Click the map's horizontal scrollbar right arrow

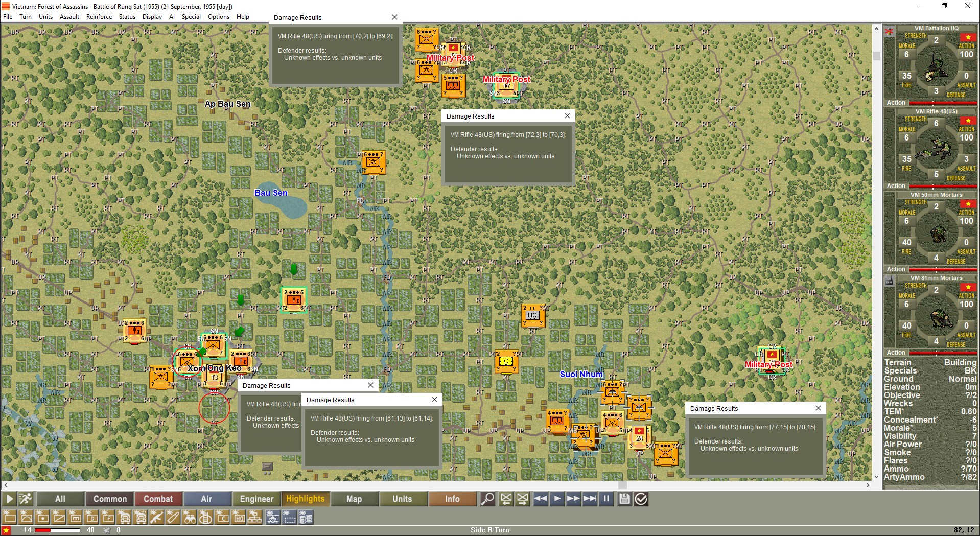pos(868,485)
